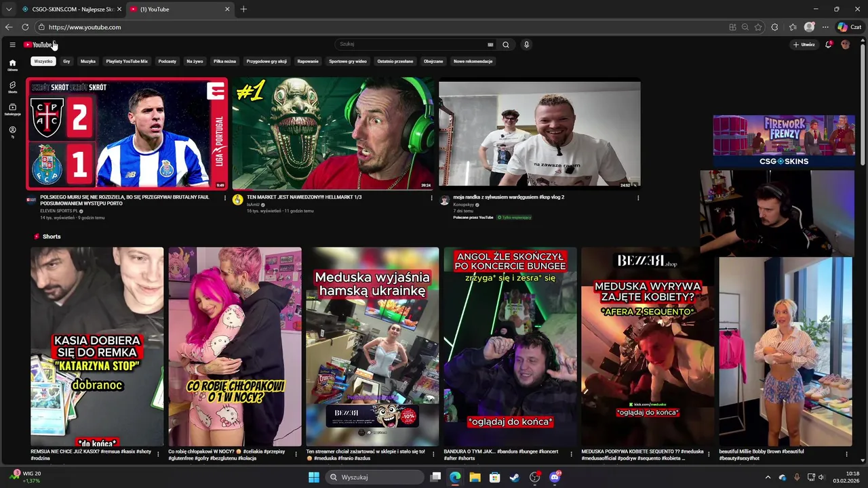The height and width of the screenshot is (488, 868).
Task: Open the ELEVEN SPORTS PL channel link
Action: pos(59,211)
